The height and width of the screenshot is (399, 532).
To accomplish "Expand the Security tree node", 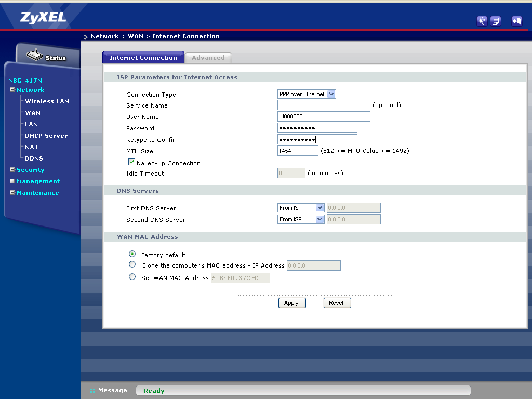I will (x=12, y=170).
